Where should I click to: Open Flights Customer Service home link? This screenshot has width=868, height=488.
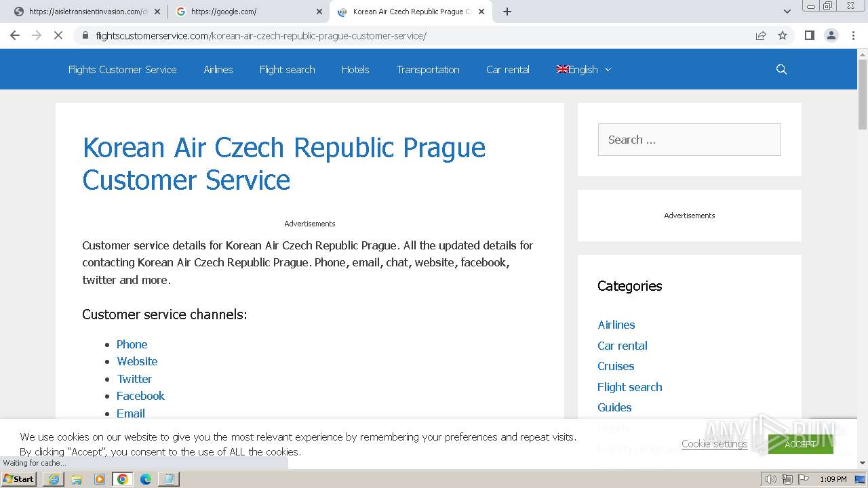click(122, 70)
